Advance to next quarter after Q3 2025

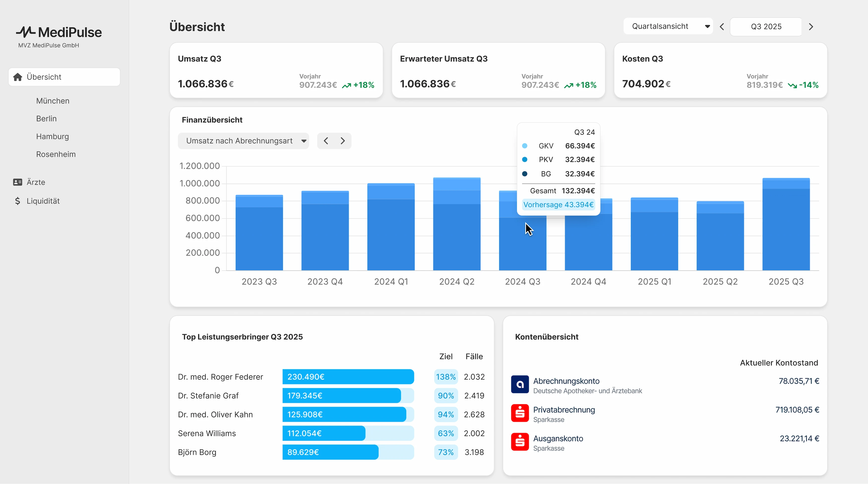(x=811, y=27)
